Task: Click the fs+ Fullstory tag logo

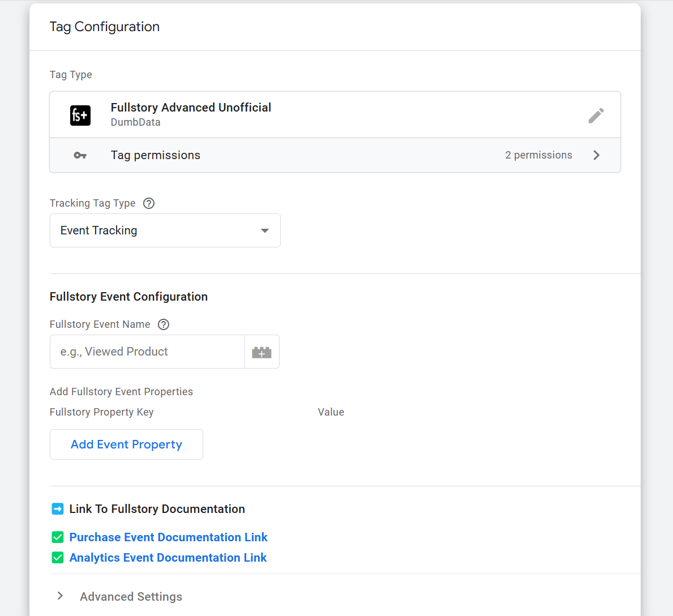Action: click(x=80, y=114)
